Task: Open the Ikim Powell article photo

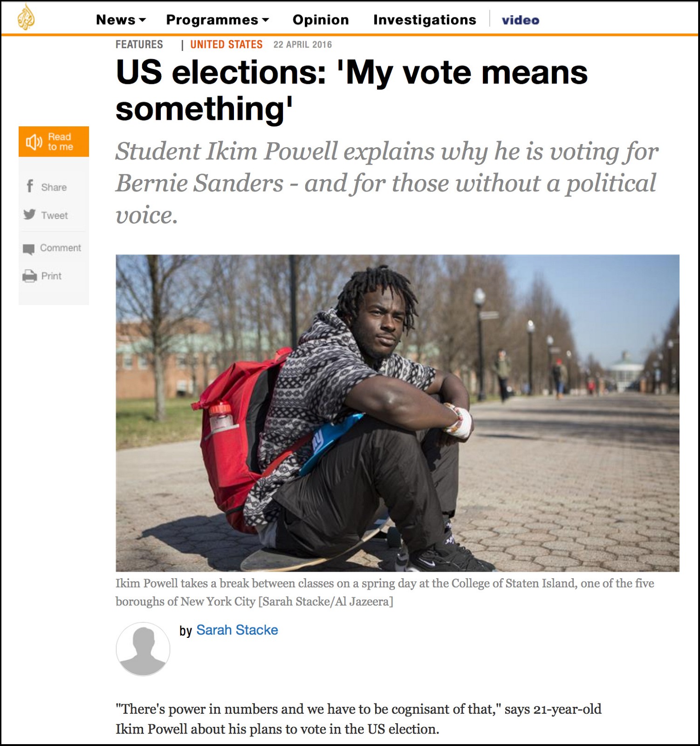Action: pos(398,413)
